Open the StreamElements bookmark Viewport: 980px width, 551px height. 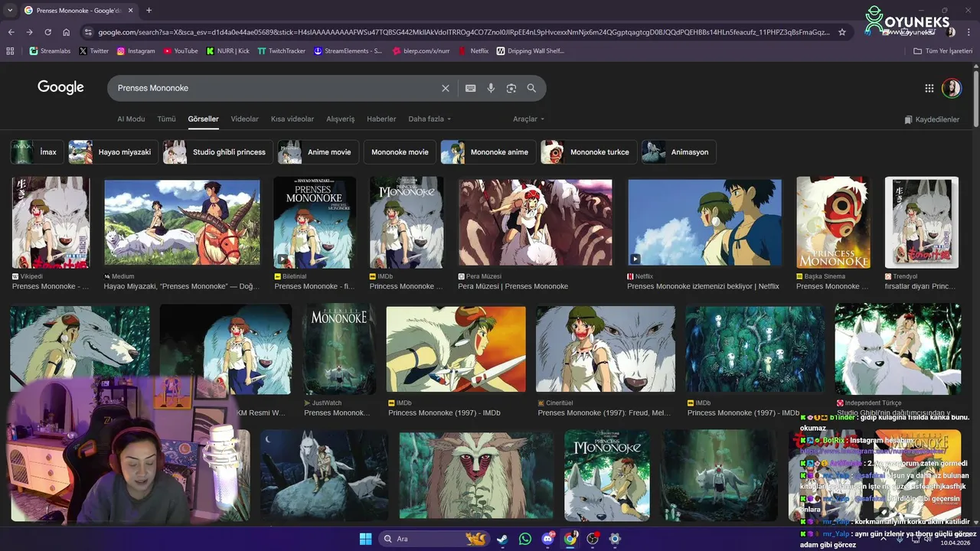(x=348, y=51)
